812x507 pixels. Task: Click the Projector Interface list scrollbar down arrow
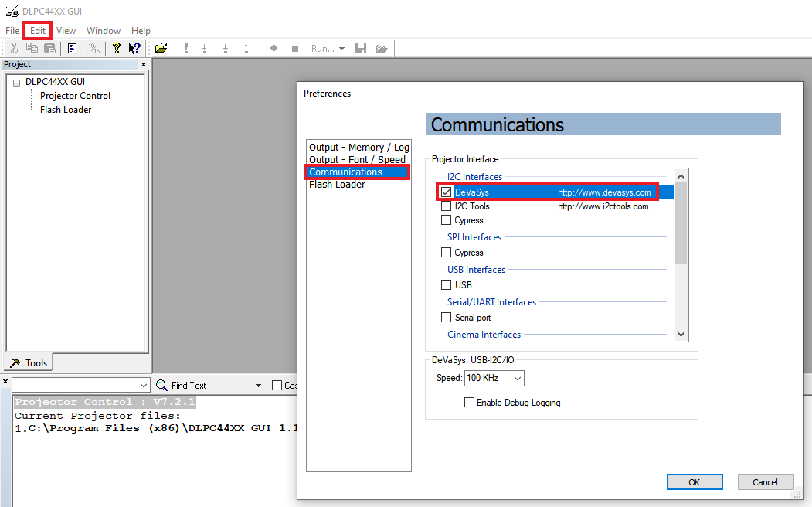(681, 334)
